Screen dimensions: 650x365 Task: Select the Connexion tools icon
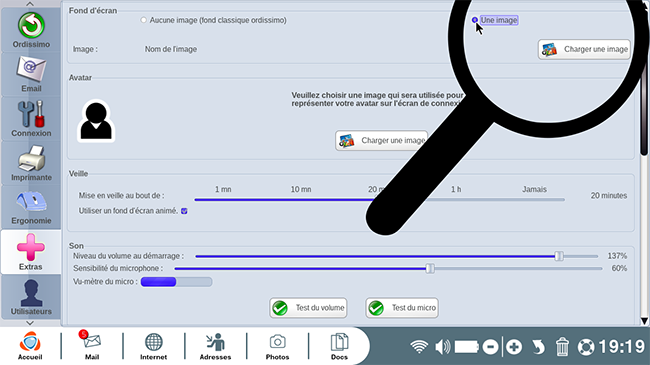coord(31,119)
